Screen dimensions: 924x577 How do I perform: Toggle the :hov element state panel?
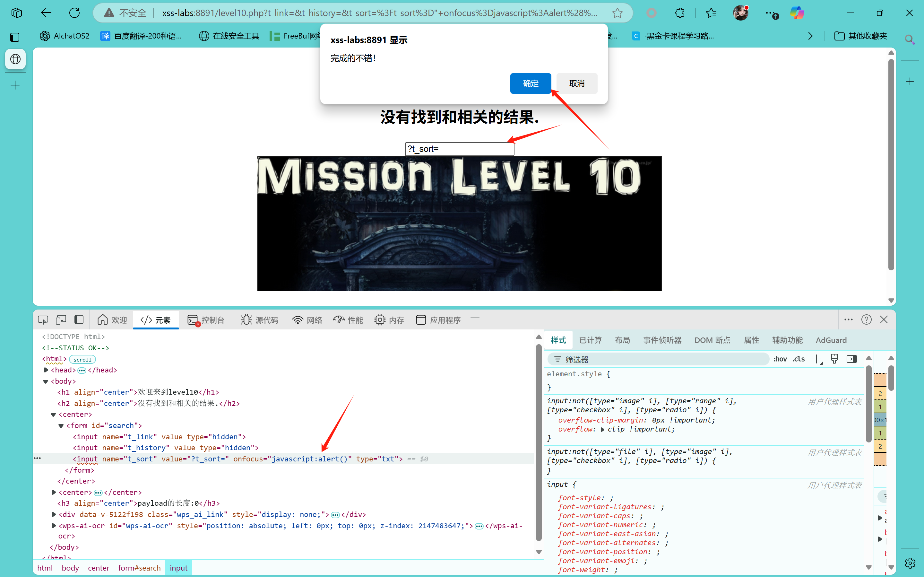pyautogui.click(x=780, y=359)
